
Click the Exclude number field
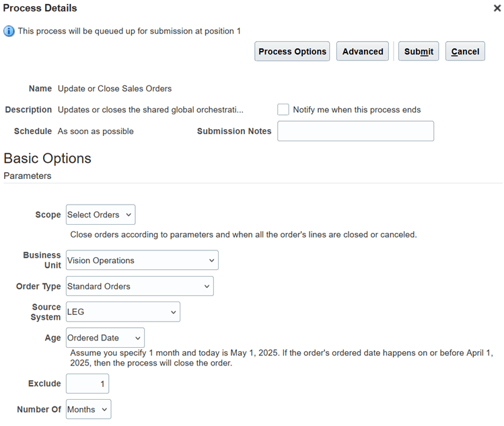tap(87, 384)
